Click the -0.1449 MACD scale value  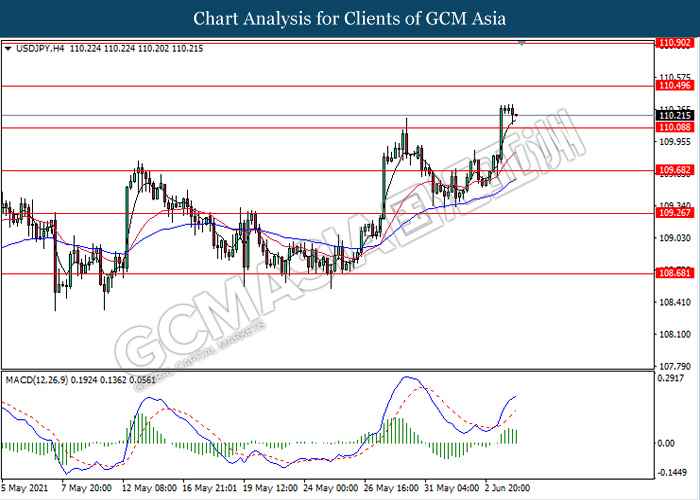click(672, 472)
